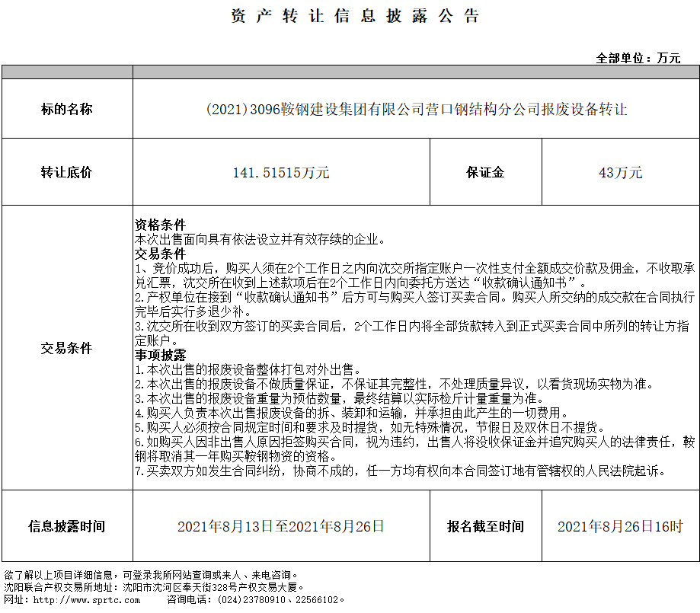Click the 141.51515万元 price value
This screenshot has height=613, width=700.
[281, 172]
